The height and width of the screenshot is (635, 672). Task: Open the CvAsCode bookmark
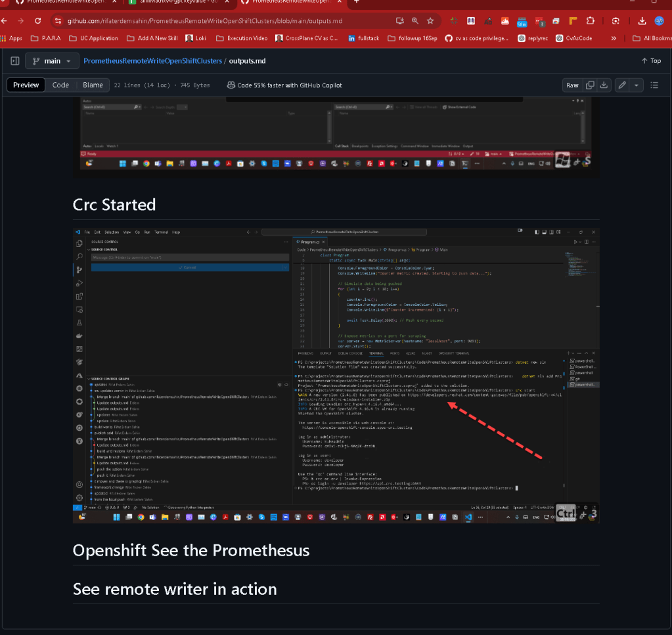574,38
